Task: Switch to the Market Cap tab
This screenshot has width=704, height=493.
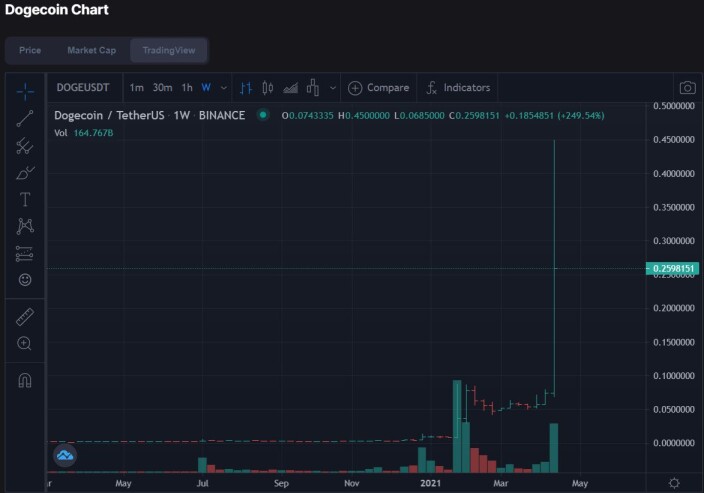Action: coord(92,50)
